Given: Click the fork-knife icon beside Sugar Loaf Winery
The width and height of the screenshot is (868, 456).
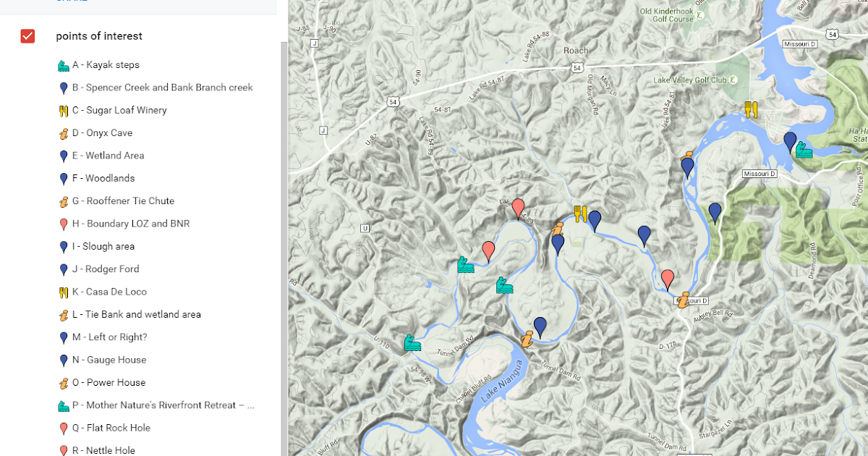Looking at the screenshot, I should 64,111.
